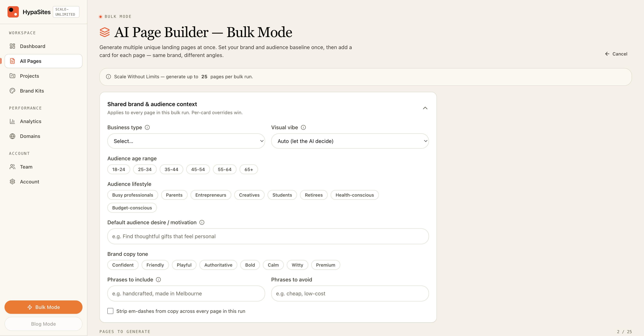Toggle the 45-54 age range chip
Image resolution: width=644 pixels, height=336 pixels.
click(x=198, y=169)
